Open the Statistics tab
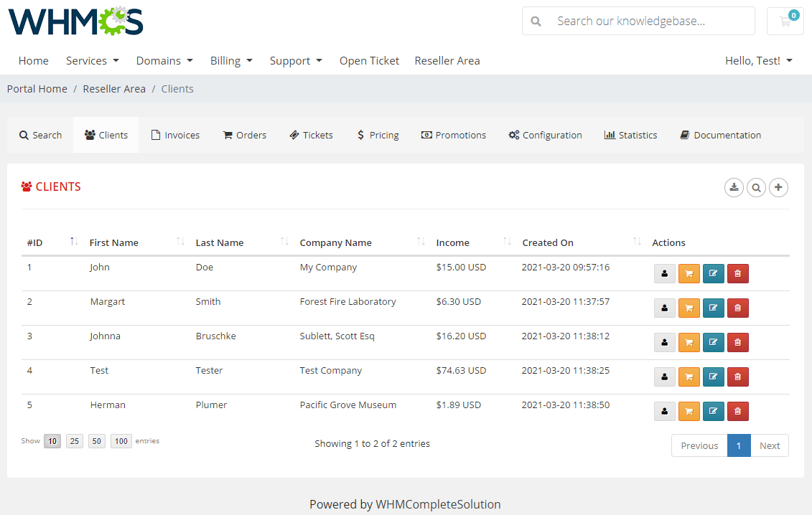The image size is (812, 515). [x=631, y=135]
